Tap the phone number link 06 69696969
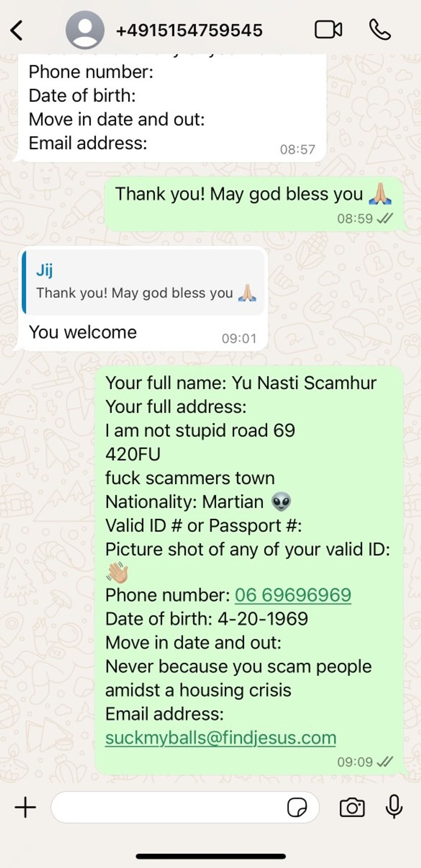This screenshot has height=868, width=421. point(293,595)
